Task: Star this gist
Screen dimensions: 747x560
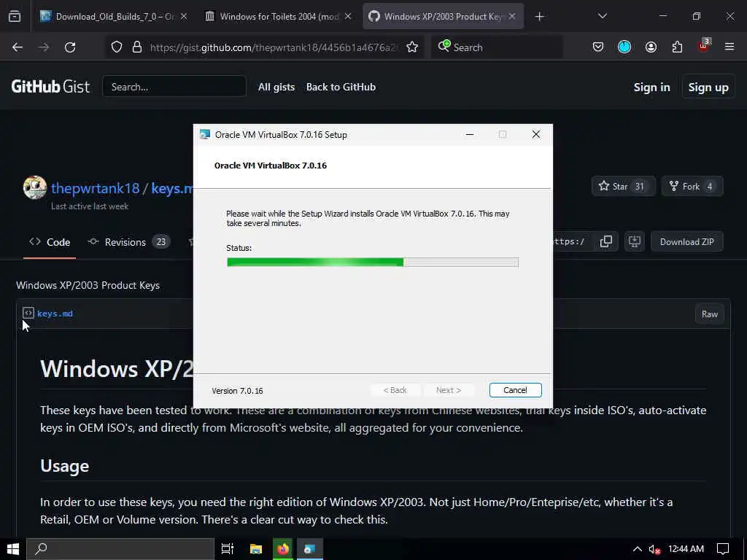Action: pos(623,187)
